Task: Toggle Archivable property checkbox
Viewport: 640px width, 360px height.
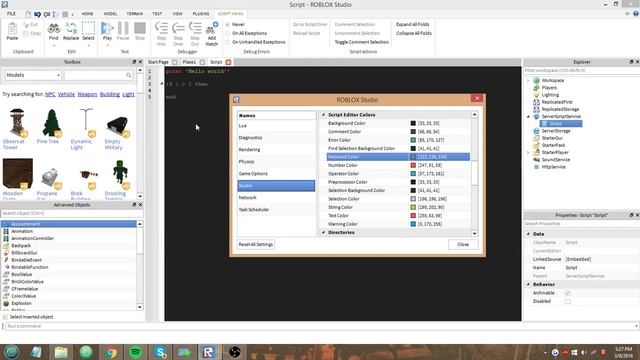Action: (568, 293)
